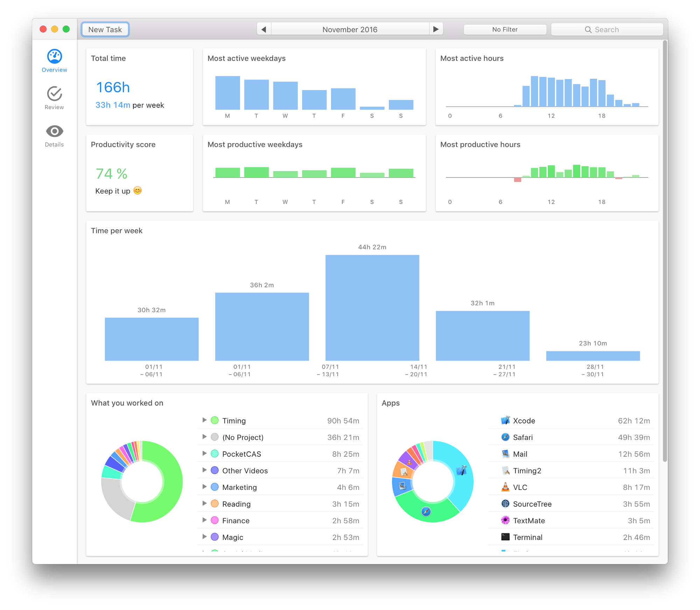Advance to next month with right arrow
The height and width of the screenshot is (610, 700).
436,29
